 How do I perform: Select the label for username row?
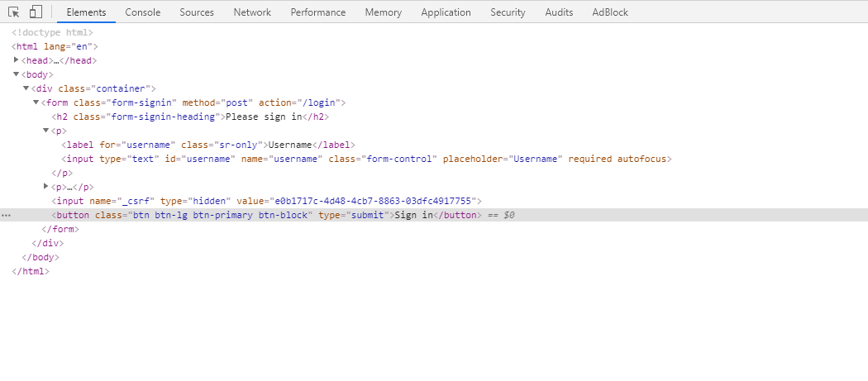pyautogui.click(x=208, y=145)
